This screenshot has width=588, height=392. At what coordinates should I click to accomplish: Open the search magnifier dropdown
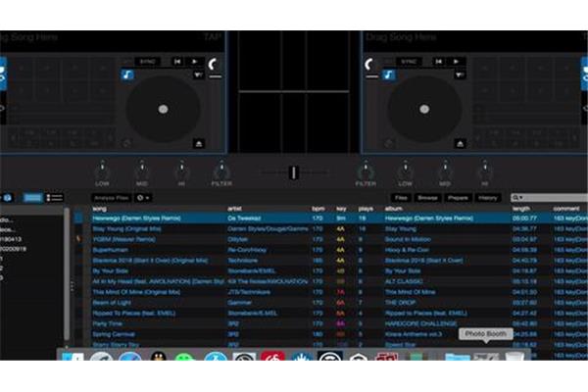click(517, 198)
